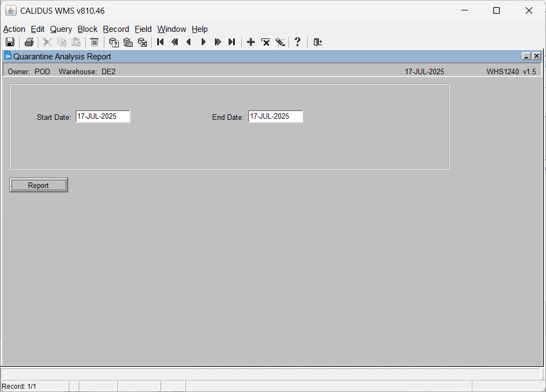Click the Java icon in title bar
546x392 pixels.
point(11,10)
